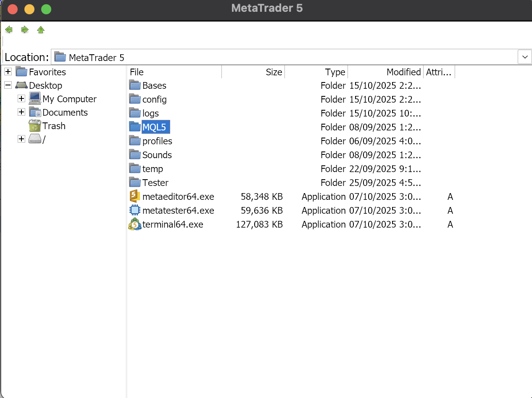Image resolution: width=532 pixels, height=398 pixels.
Task: Select the metaeditor64.exe application icon
Action: tap(134, 196)
